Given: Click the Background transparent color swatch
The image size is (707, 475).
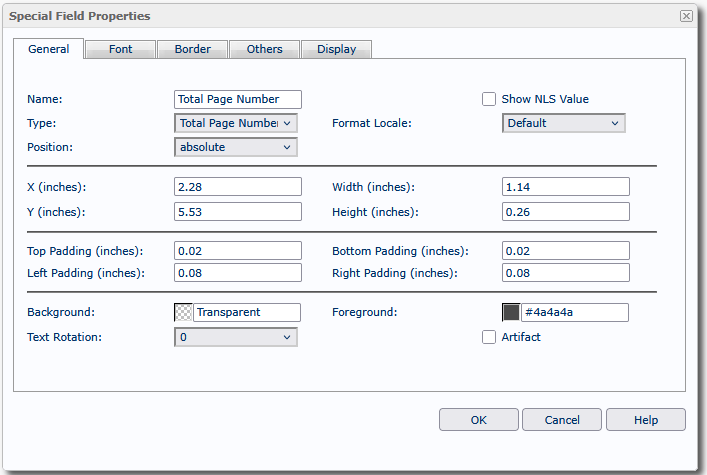Looking at the screenshot, I should coord(184,312).
